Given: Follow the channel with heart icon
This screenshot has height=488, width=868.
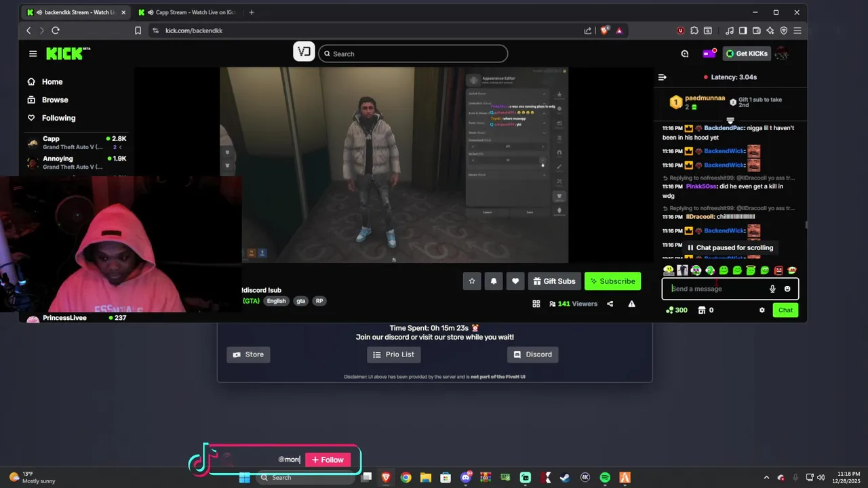Looking at the screenshot, I should pyautogui.click(x=515, y=281).
